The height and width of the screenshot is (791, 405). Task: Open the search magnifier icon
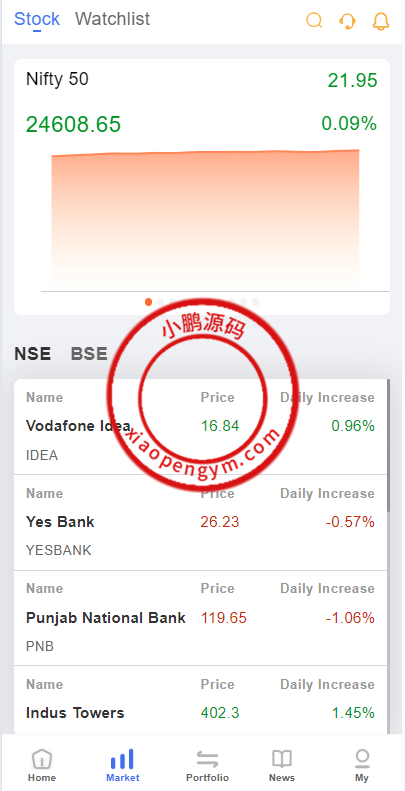tap(314, 21)
